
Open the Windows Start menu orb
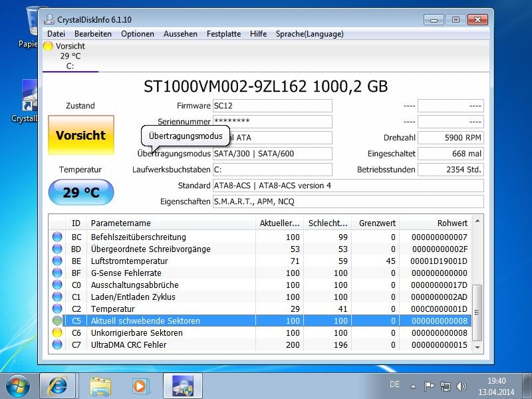tap(18, 386)
